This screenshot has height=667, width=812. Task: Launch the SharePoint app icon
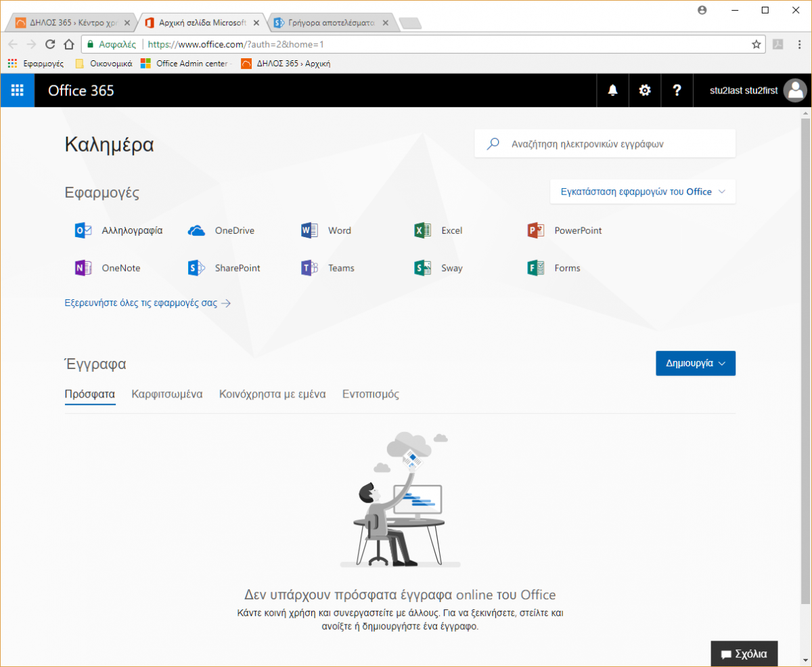196,268
